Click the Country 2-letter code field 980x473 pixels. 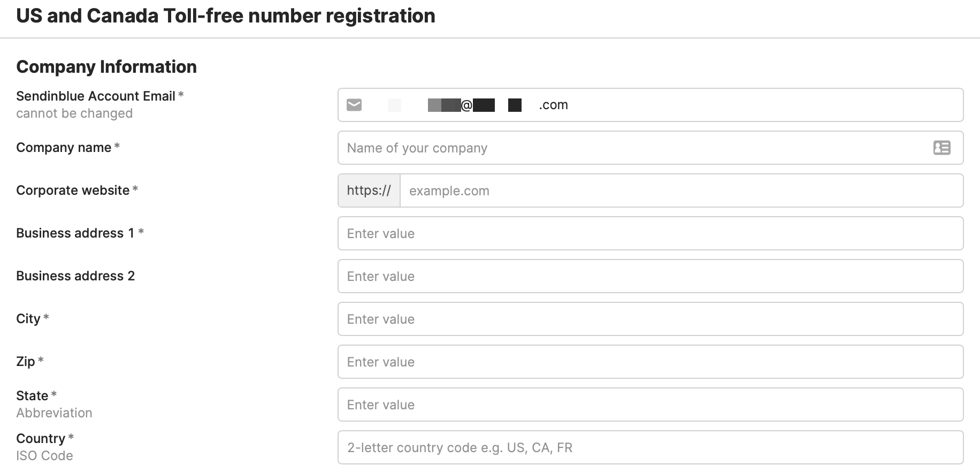pyautogui.click(x=650, y=447)
